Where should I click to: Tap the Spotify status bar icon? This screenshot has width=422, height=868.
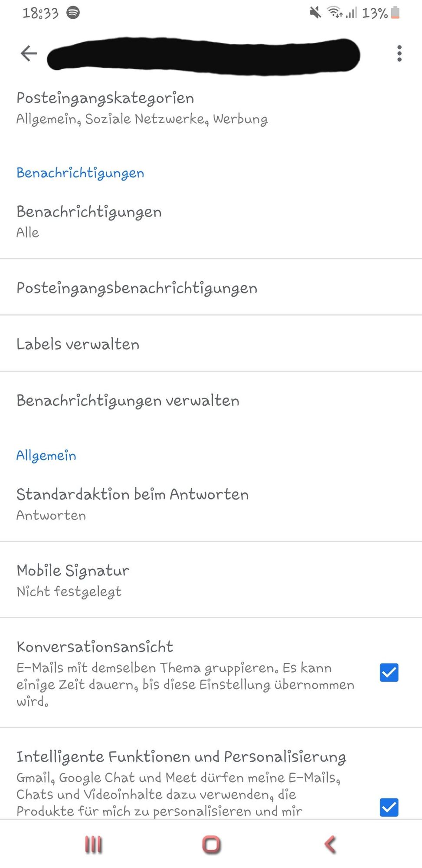(x=73, y=13)
